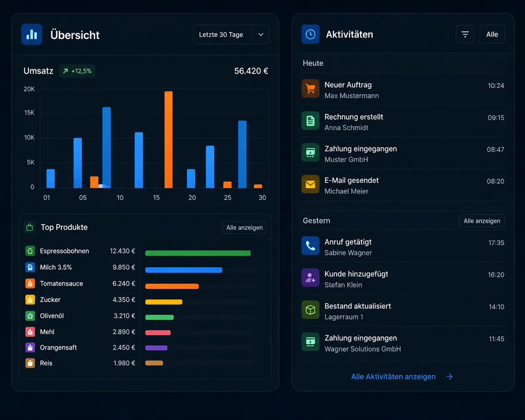Image resolution: width=525 pixels, height=420 pixels.
Task: Click Alle anzeigen next to Gestern
Action: click(x=482, y=221)
